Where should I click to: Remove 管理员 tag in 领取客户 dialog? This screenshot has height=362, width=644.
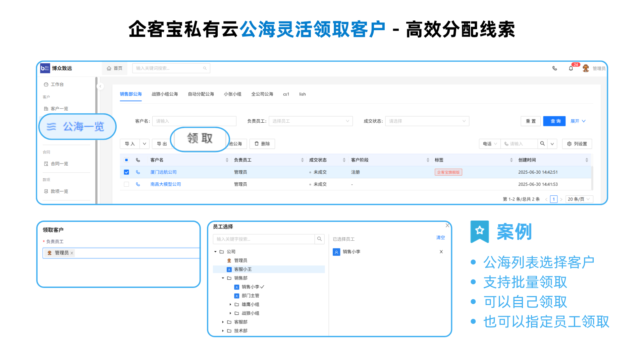(72, 253)
